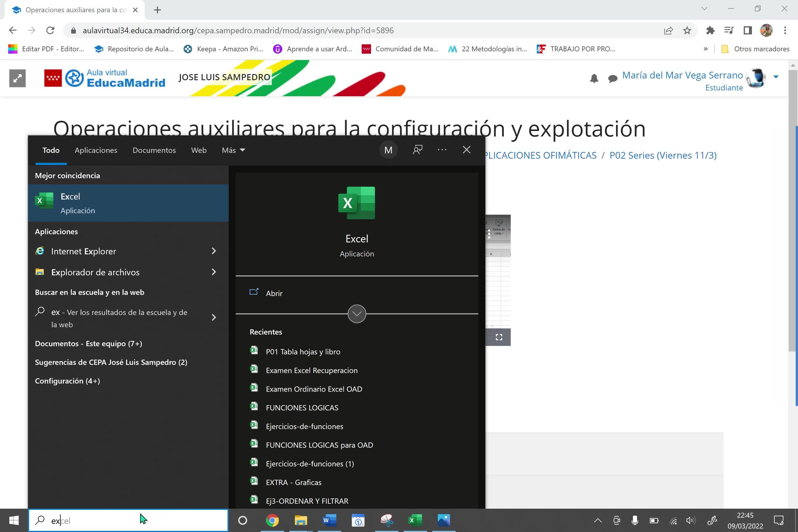
Task: Select the Aplicaciones search tab
Action: point(96,150)
